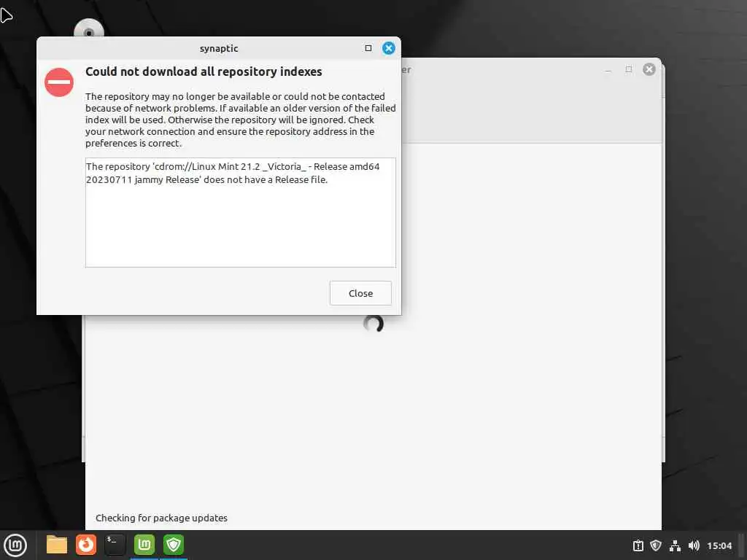Open the sound volume tray icon
The width and height of the screenshot is (747, 560).
(x=694, y=545)
